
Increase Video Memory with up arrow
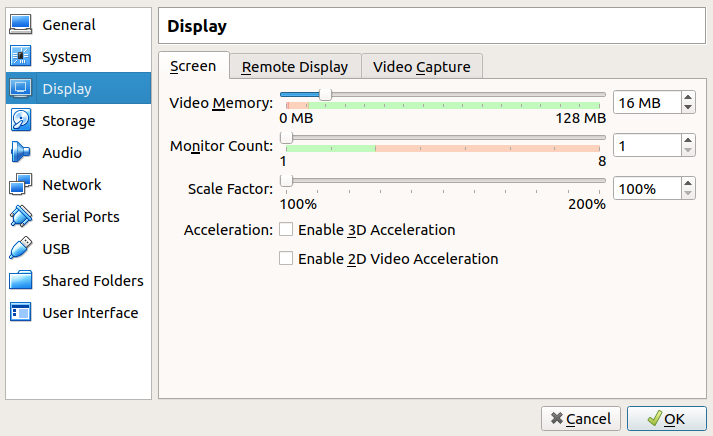point(688,97)
